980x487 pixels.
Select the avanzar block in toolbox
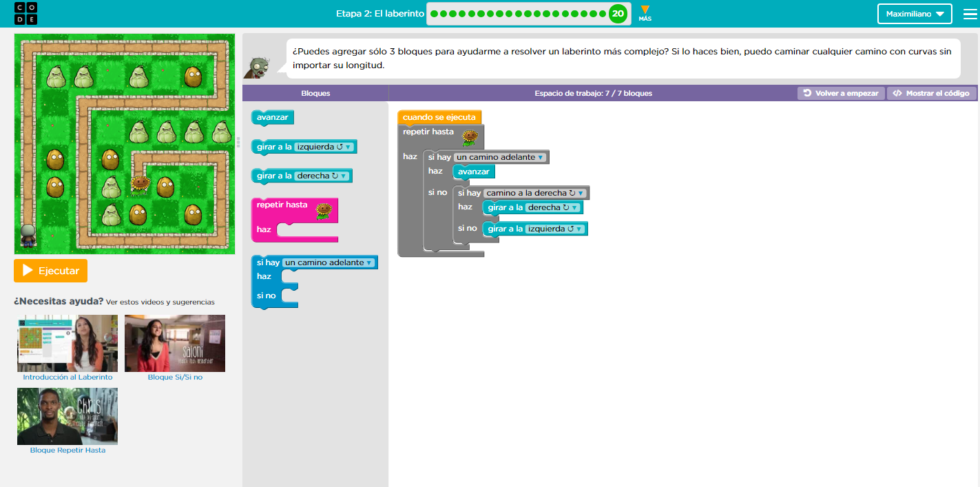tap(273, 117)
